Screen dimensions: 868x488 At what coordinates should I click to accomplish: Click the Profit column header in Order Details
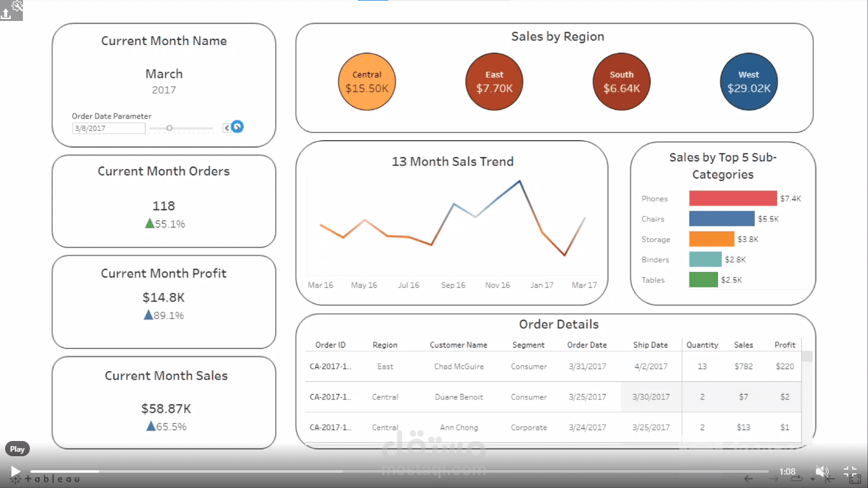785,345
